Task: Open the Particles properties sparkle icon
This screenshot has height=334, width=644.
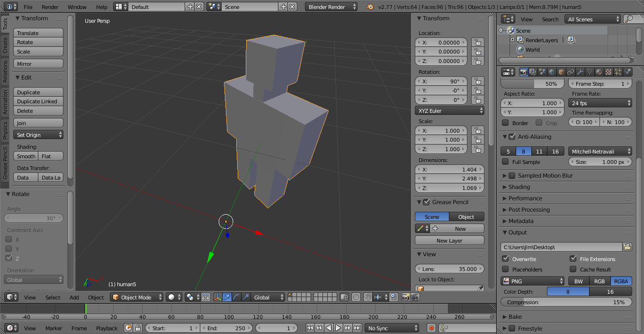Action: [x=618, y=72]
